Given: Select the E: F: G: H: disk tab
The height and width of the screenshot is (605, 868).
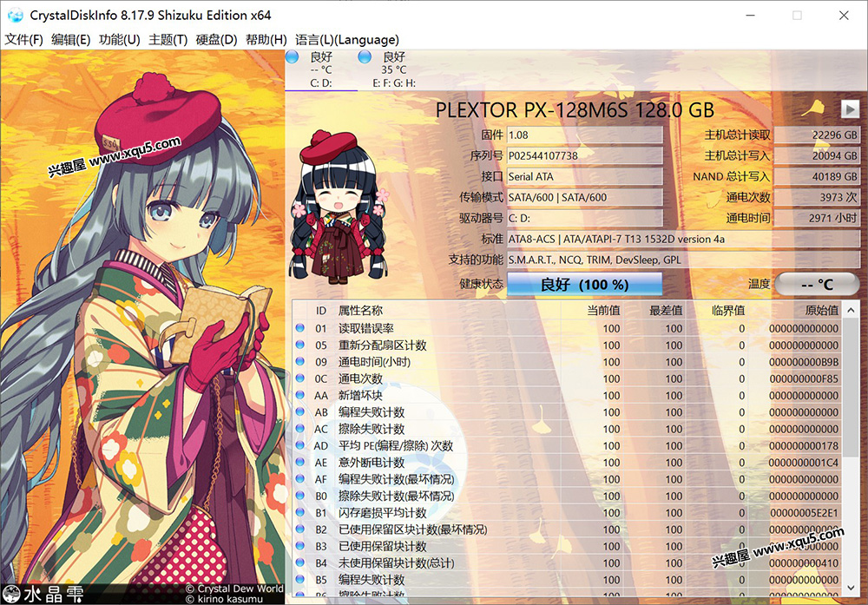Looking at the screenshot, I should (393, 69).
